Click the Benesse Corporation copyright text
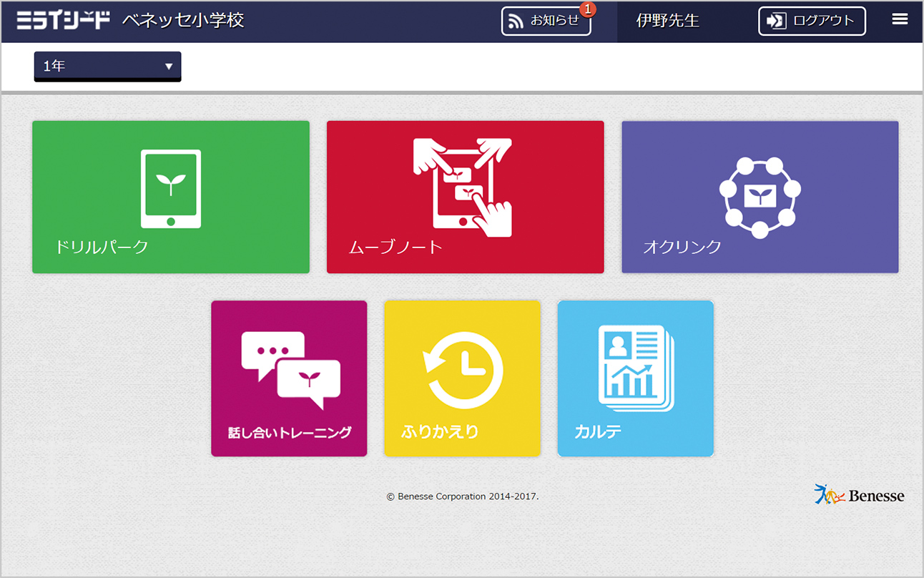 click(463, 496)
